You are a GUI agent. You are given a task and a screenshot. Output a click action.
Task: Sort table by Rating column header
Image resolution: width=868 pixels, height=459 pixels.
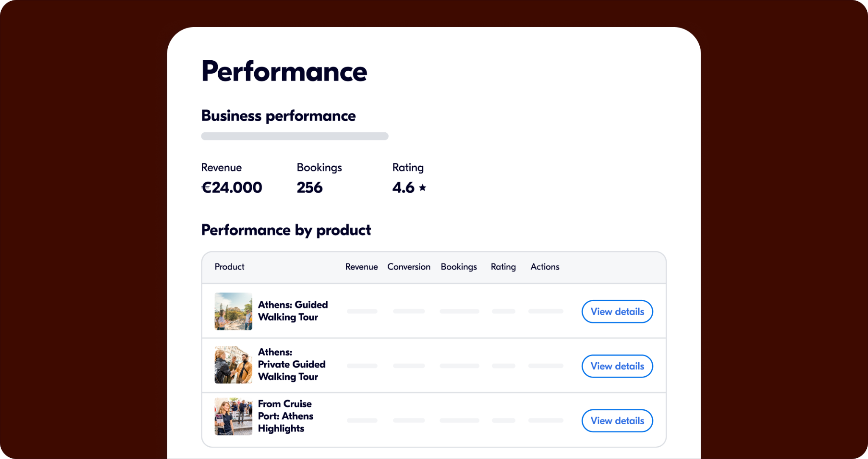(x=503, y=267)
